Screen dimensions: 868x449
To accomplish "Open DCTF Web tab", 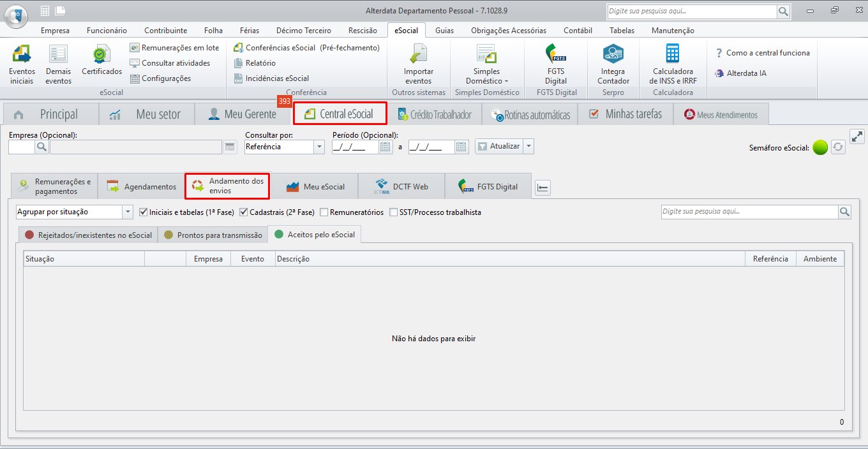I will [401, 186].
